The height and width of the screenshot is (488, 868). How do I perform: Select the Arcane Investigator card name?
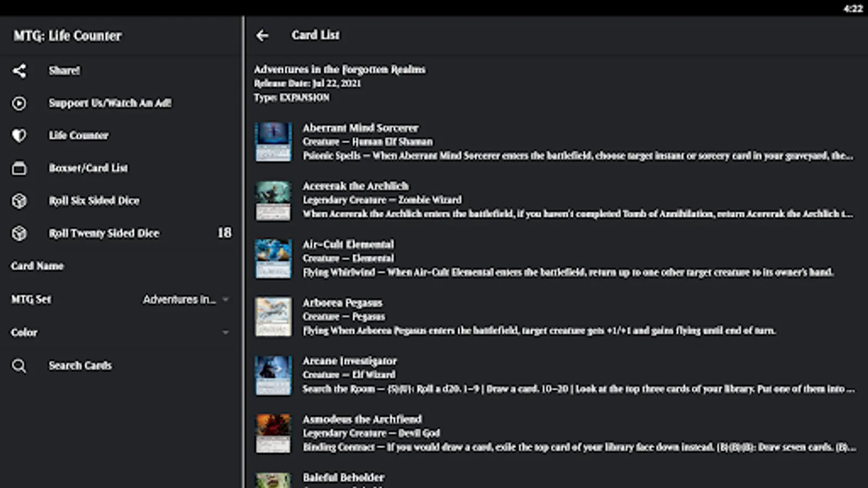point(350,361)
